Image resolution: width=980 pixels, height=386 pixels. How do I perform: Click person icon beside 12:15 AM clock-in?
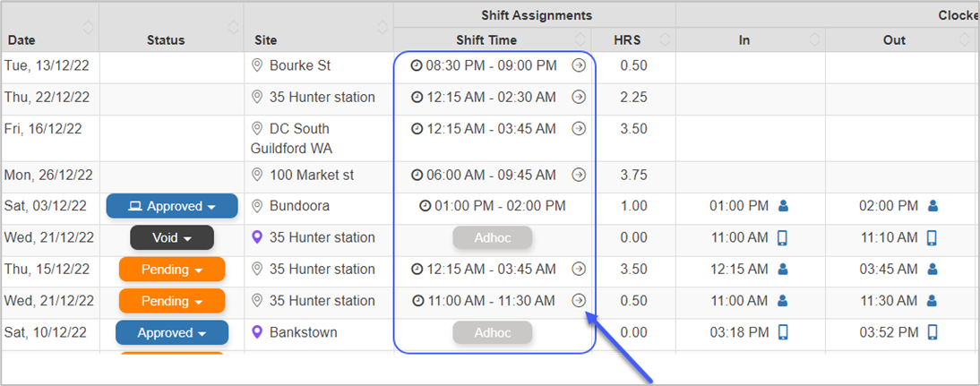[x=783, y=270]
